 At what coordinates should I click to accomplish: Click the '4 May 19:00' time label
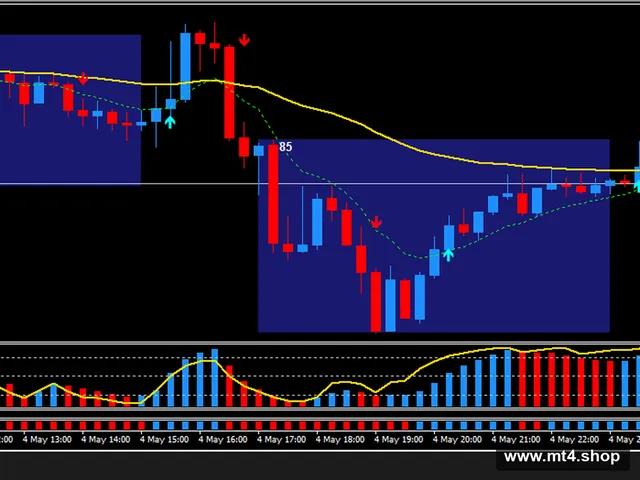point(398,440)
